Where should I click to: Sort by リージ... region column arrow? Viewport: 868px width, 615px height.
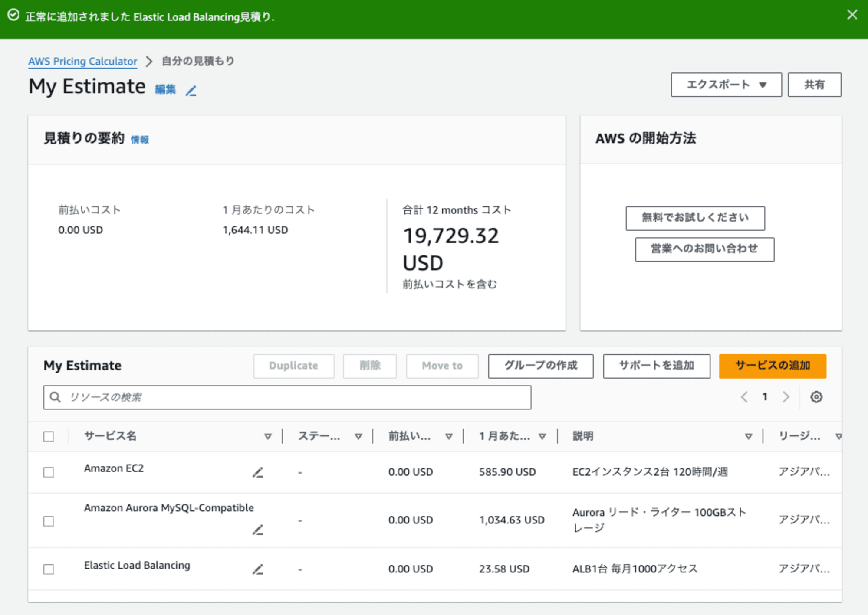pos(838,436)
